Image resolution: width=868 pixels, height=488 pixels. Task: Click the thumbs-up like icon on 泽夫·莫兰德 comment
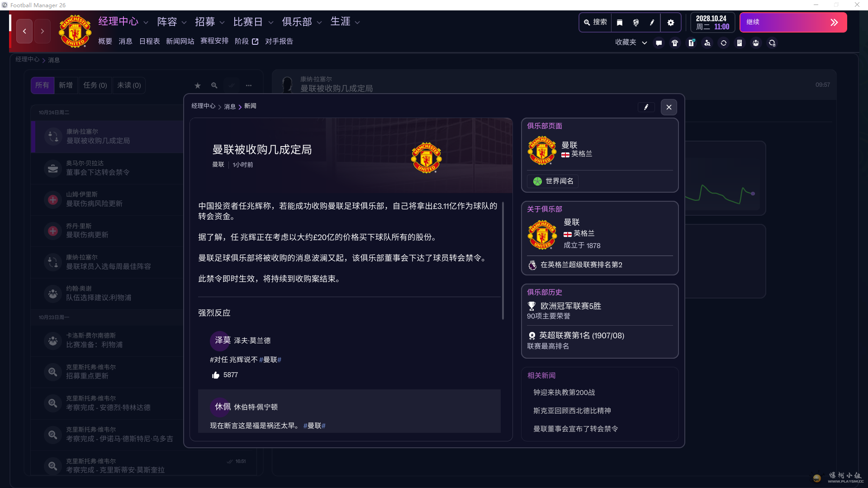click(x=216, y=375)
